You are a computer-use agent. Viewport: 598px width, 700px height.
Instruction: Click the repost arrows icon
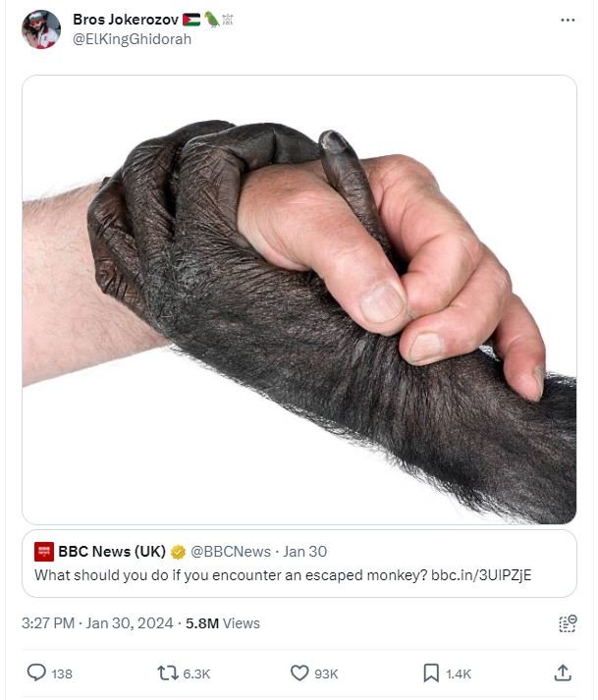pyautogui.click(x=168, y=673)
